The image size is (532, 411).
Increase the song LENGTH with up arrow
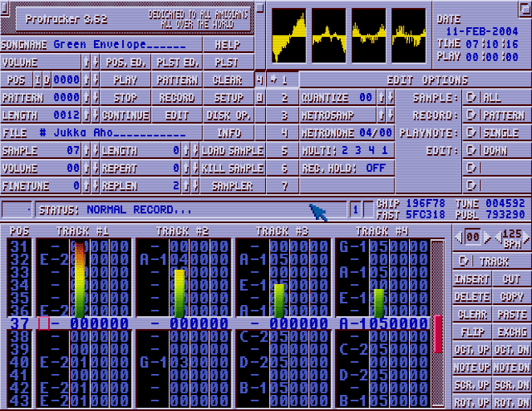point(86,116)
